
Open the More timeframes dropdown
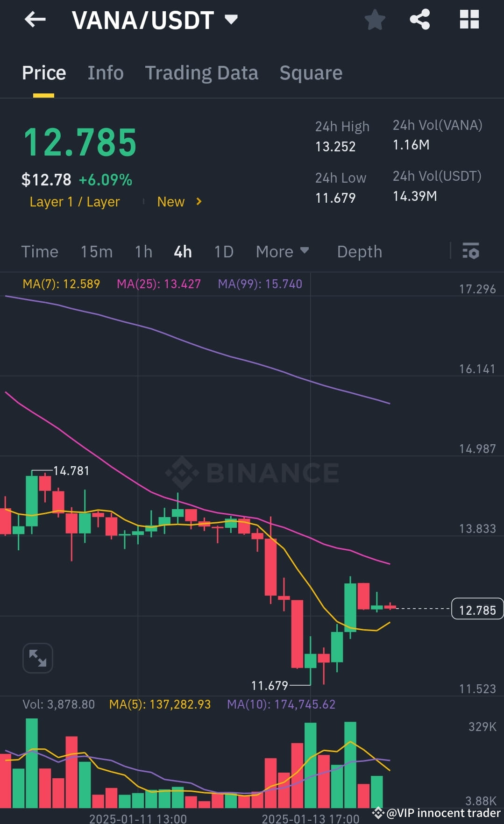click(x=282, y=251)
